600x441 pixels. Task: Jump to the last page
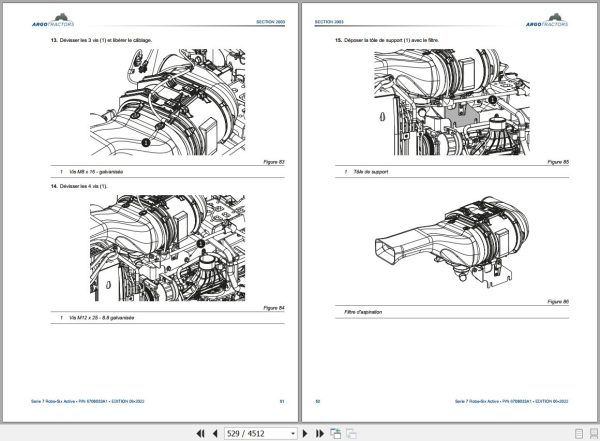[x=320, y=433]
